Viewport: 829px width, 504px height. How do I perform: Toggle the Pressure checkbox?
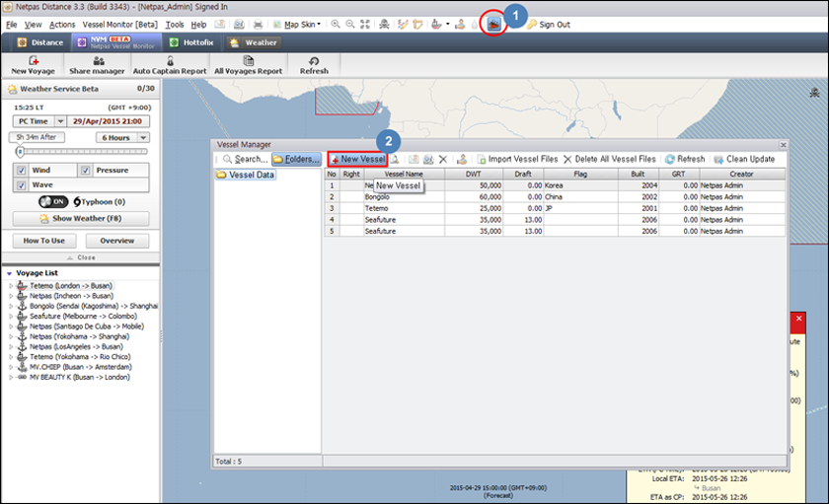click(x=86, y=170)
